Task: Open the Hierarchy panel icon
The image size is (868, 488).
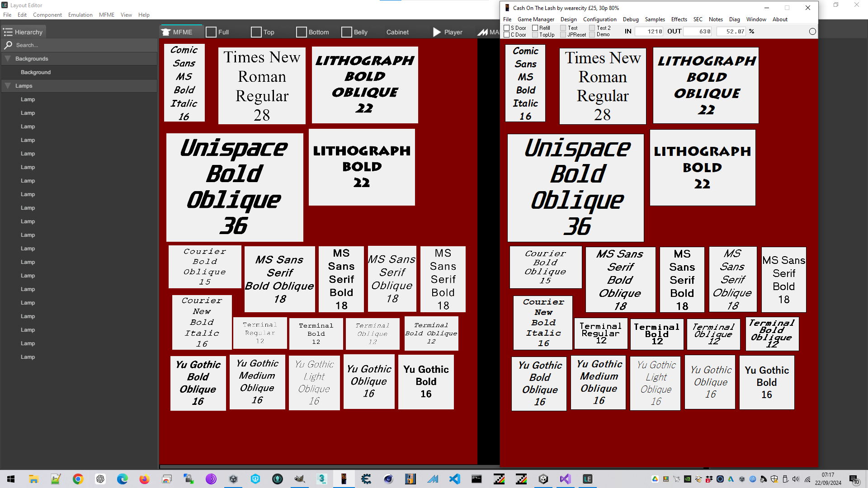Action: [x=8, y=32]
